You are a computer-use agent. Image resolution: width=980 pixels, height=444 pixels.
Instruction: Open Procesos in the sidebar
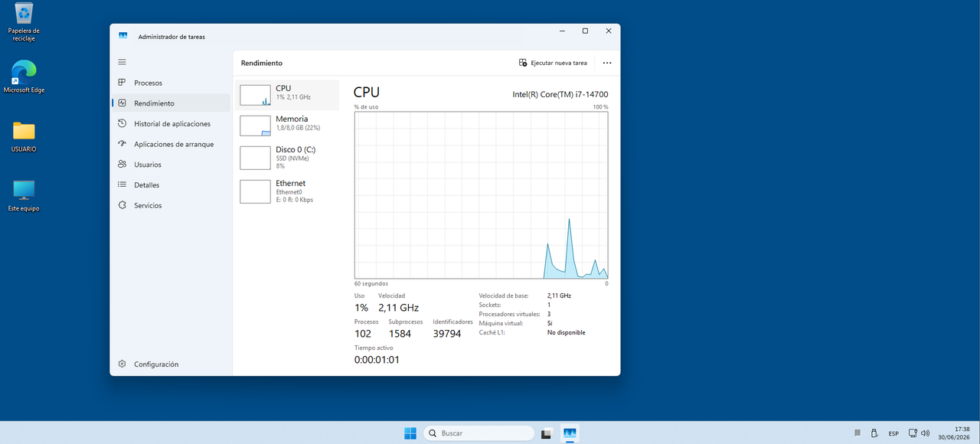point(171,83)
